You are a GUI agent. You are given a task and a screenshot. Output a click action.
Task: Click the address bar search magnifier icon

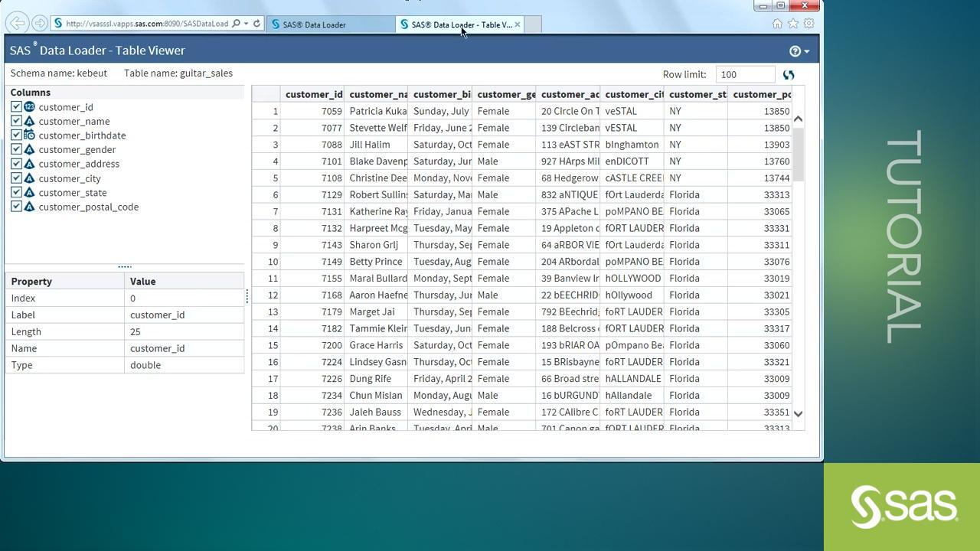click(237, 24)
